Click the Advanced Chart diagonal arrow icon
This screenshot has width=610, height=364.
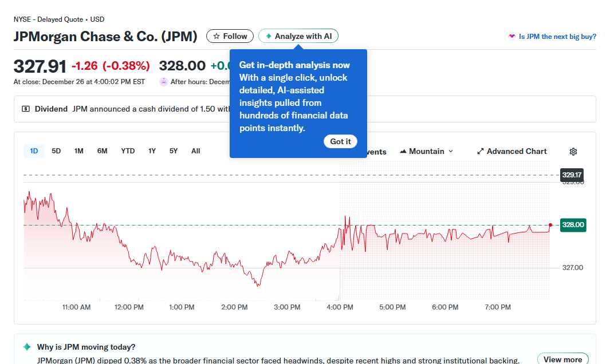tap(480, 151)
